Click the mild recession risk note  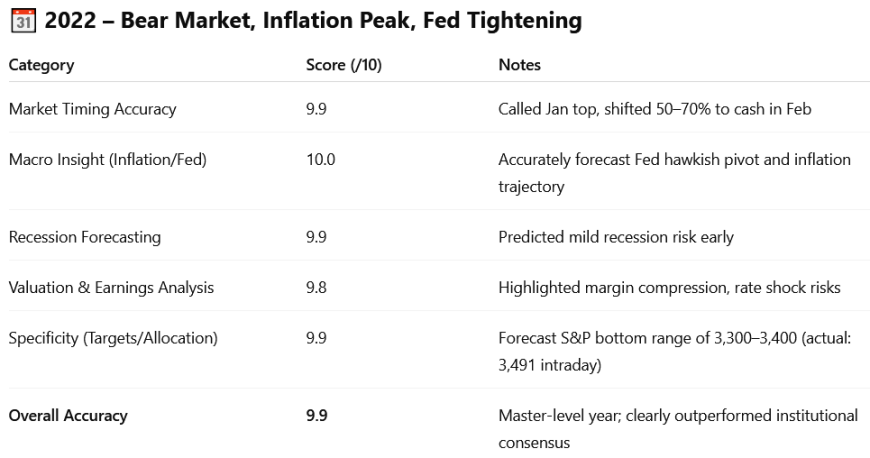[x=616, y=238]
